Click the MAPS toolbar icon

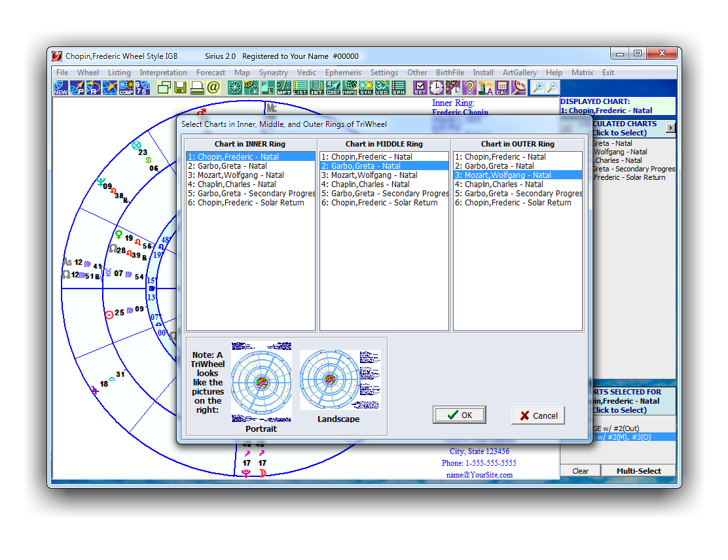[350, 87]
